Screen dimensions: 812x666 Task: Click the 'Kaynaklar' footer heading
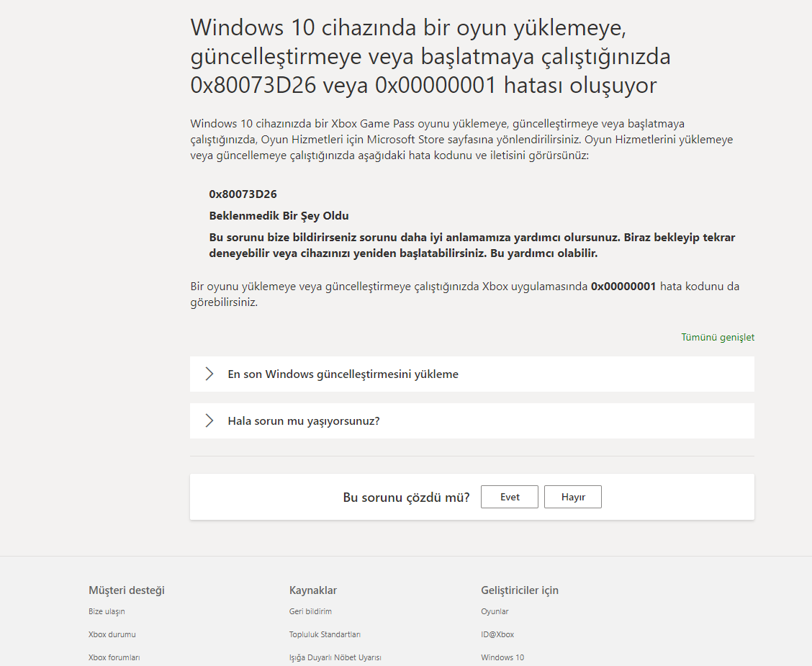[x=313, y=590]
